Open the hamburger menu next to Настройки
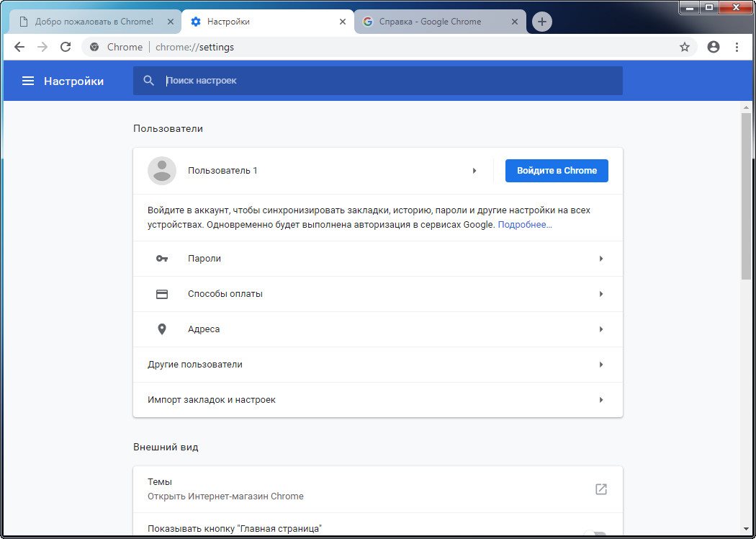This screenshot has width=756, height=539. click(28, 81)
